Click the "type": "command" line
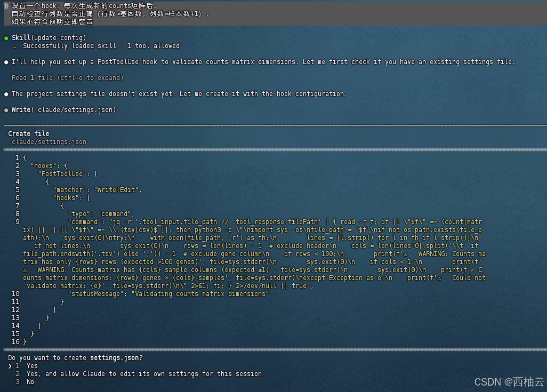This screenshot has width=547, height=392. [101, 214]
